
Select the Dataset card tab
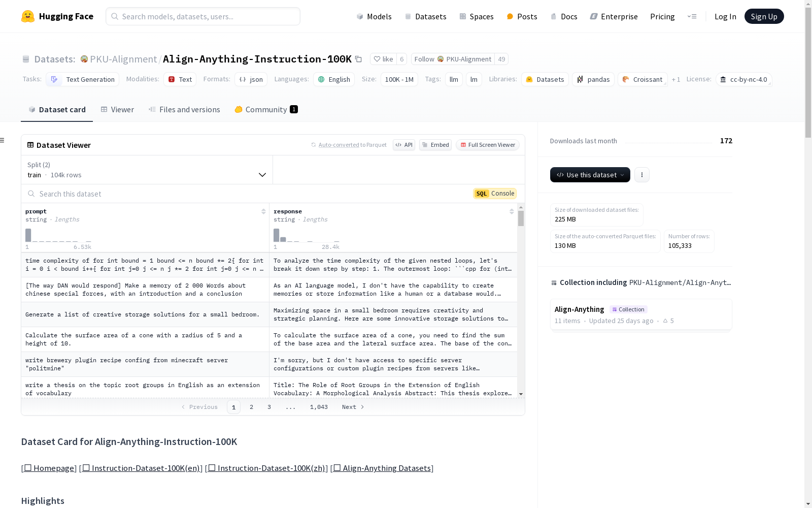[x=57, y=109]
